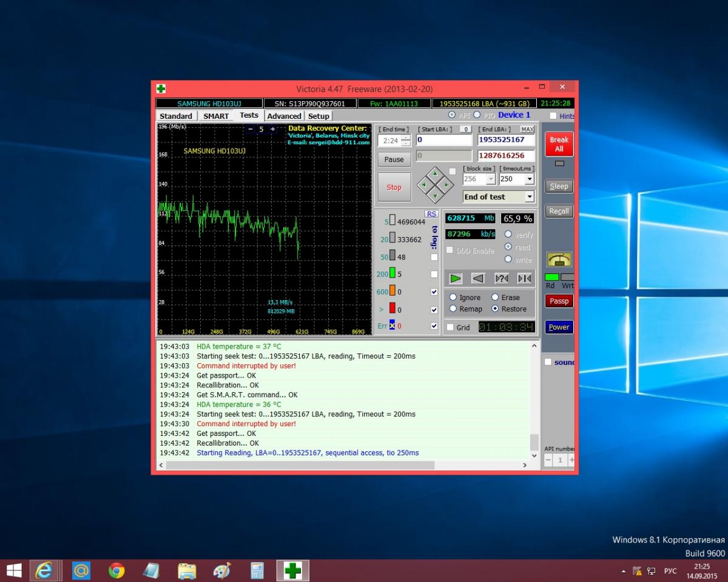The image size is (728, 582).
Task: Click the Passp button
Action: [559, 301]
